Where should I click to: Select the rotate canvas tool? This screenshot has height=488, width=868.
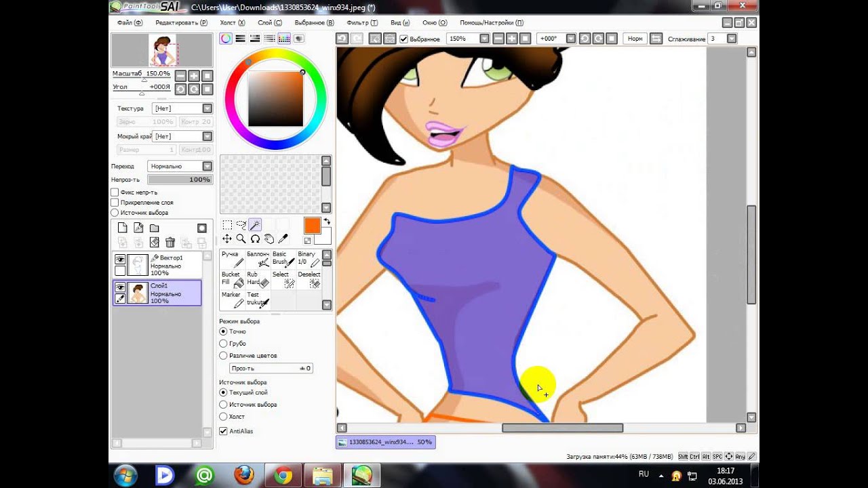pos(255,239)
